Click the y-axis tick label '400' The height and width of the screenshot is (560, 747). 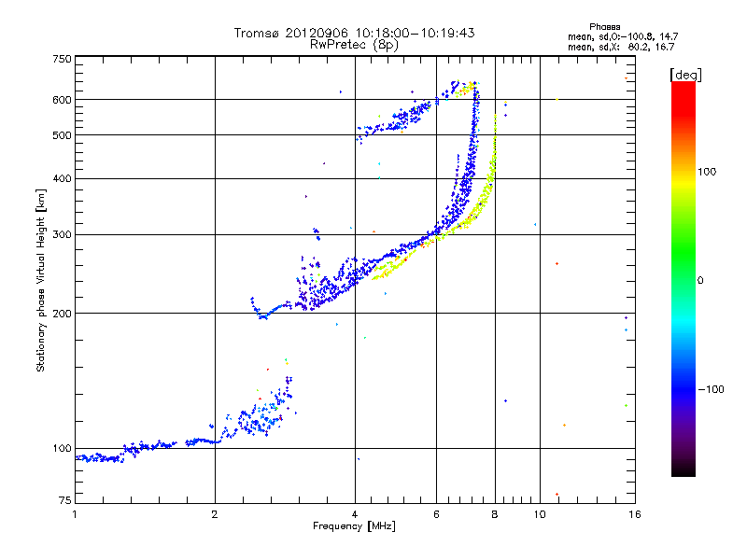point(62,178)
